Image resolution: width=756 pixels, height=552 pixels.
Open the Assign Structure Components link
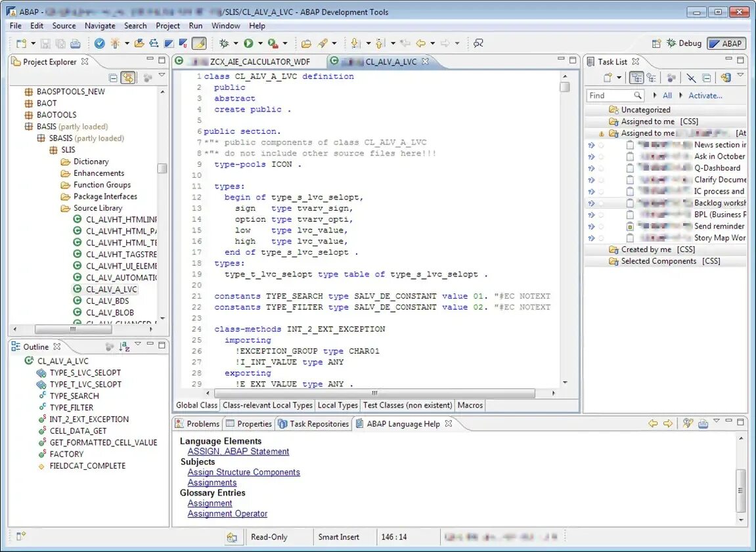244,472
